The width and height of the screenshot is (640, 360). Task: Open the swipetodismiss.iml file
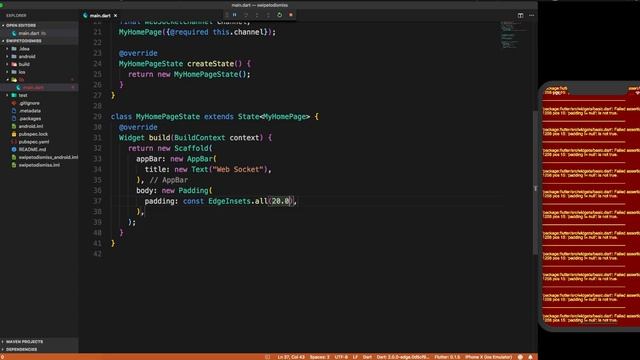[x=39, y=165]
